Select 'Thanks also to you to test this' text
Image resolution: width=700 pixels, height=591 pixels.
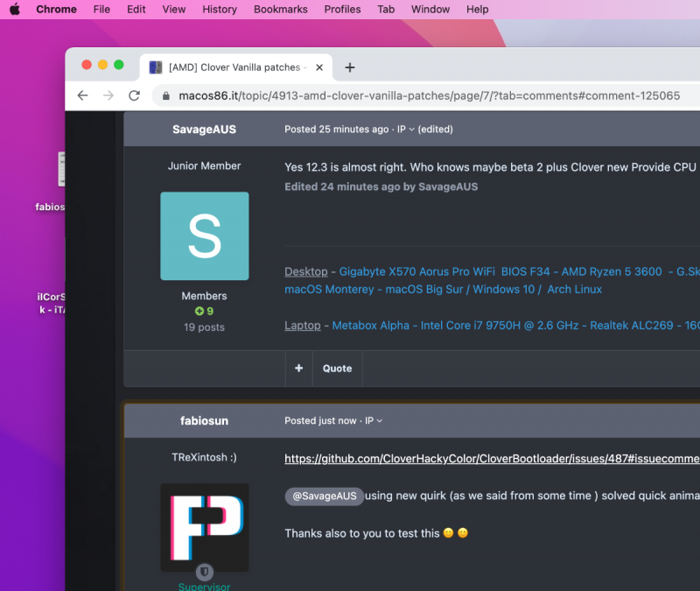pyautogui.click(x=362, y=533)
